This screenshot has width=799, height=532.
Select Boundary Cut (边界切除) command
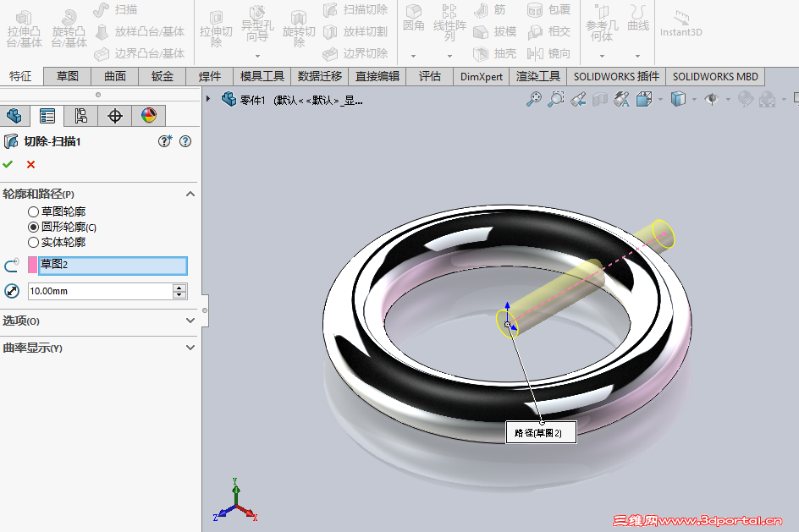[355, 53]
